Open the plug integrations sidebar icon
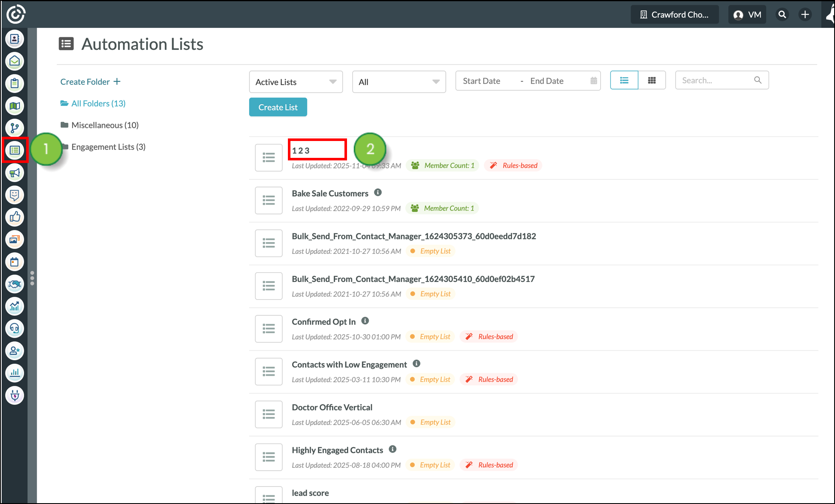The height and width of the screenshot is (504, 835). (15, 396)
